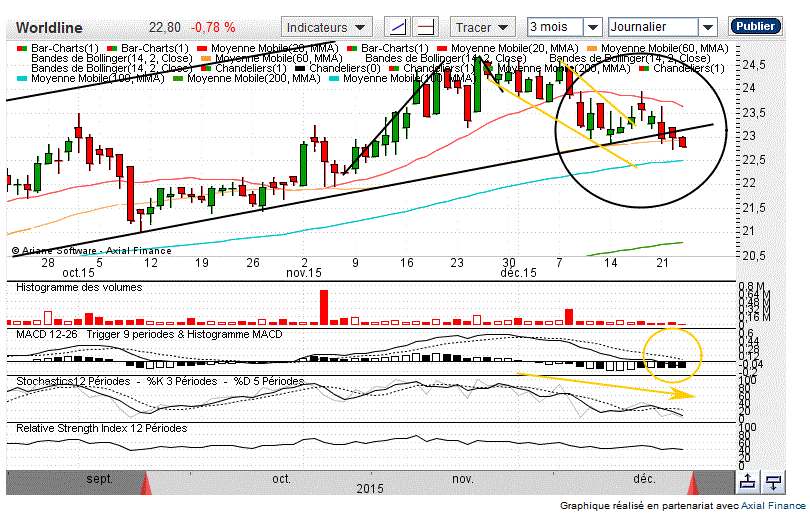The height and width of the screenshot is (520, 810).
Task: Click the upload chart icon at bottom right
Action: tap(747, 482)
